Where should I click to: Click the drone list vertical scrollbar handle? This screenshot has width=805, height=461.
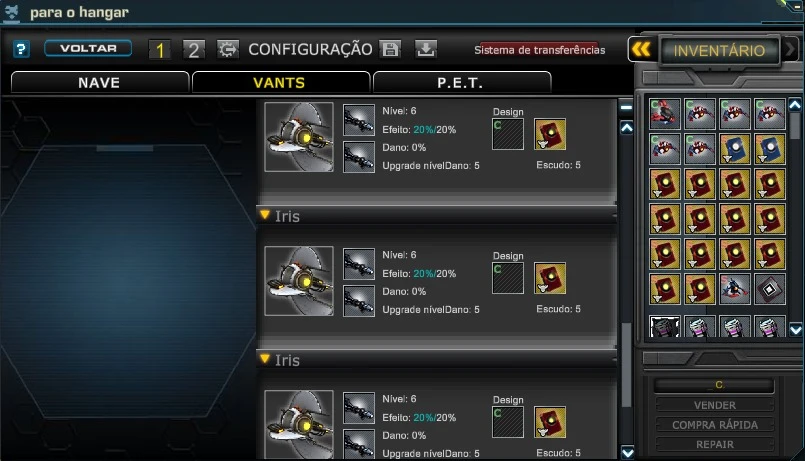[x=626, y=365]
